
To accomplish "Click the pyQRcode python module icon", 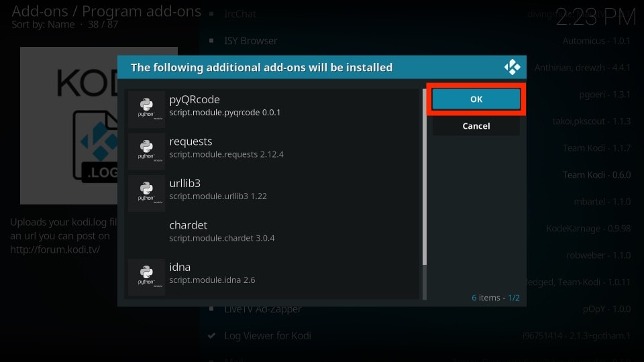I will (146, 109).
